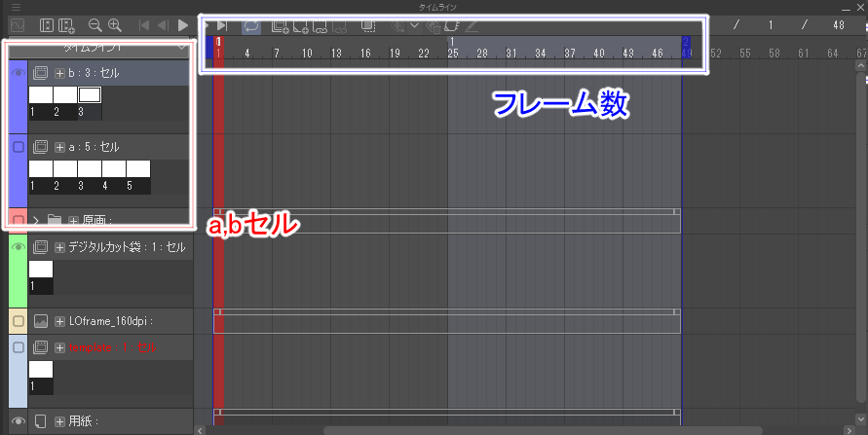
Task: Show the a : 5 : セル layer
Action: pyautogui.click(x=19, y=147)
